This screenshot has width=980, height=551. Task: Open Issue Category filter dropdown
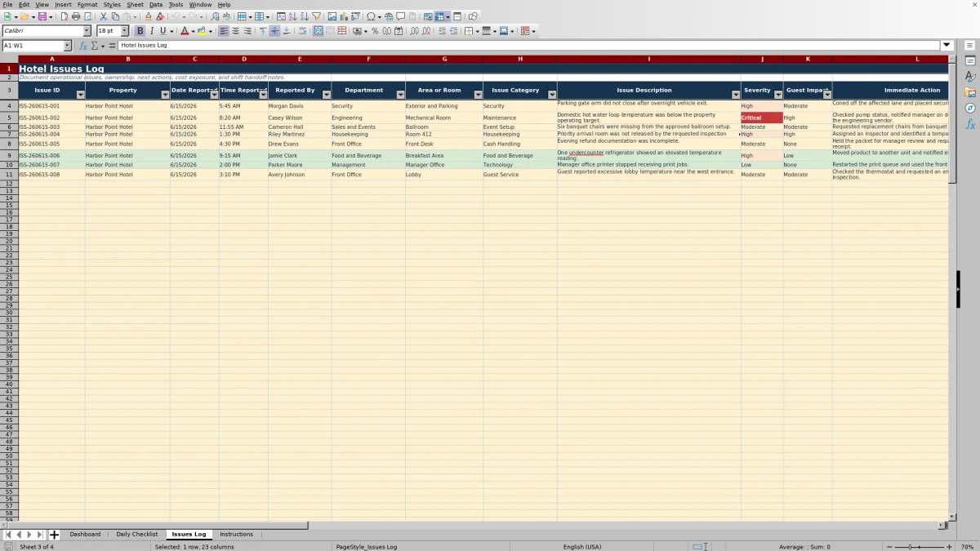pos(552,95)
